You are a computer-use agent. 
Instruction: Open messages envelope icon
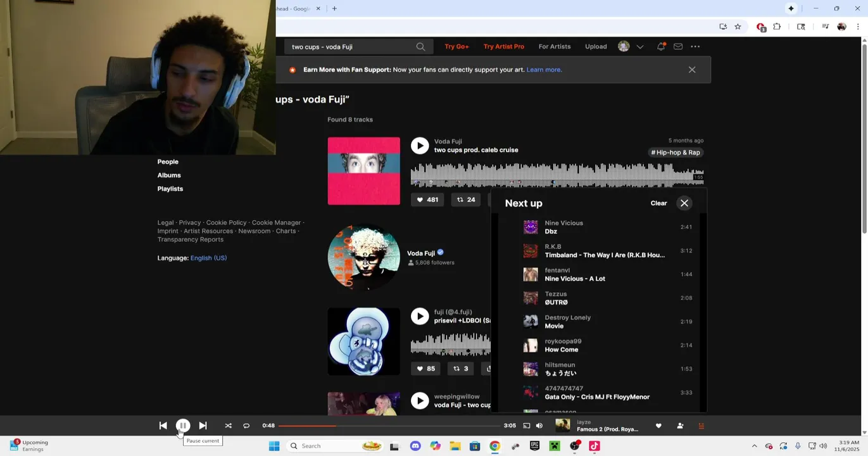tap(678, 47)
